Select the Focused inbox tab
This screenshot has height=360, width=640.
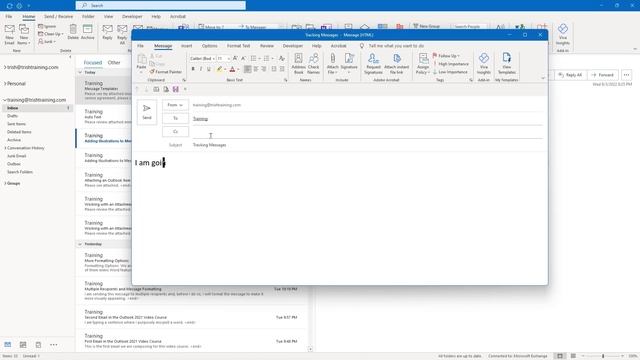pos(93,62)
